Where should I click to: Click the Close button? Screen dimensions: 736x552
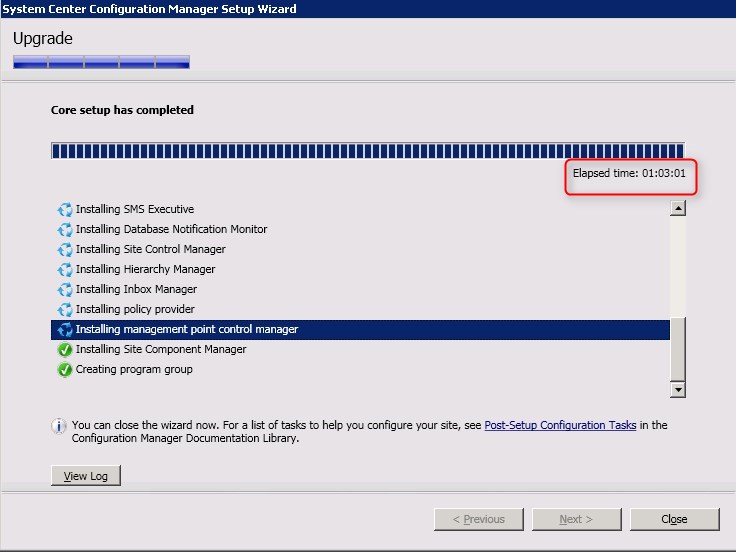click(x=674, y=519)
